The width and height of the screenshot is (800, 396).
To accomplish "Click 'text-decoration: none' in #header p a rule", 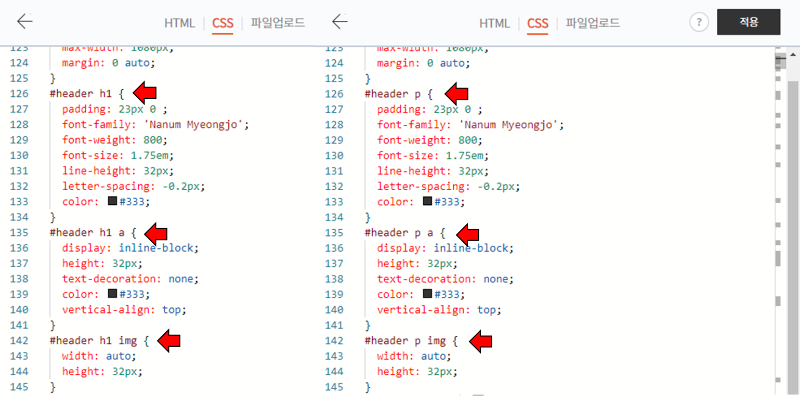I will click(445, 279).
